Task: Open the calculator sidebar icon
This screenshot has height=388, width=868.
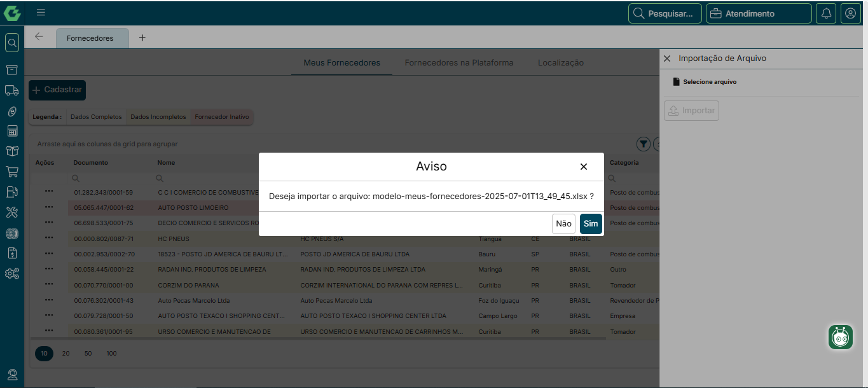Action: [x=12, y=131]
